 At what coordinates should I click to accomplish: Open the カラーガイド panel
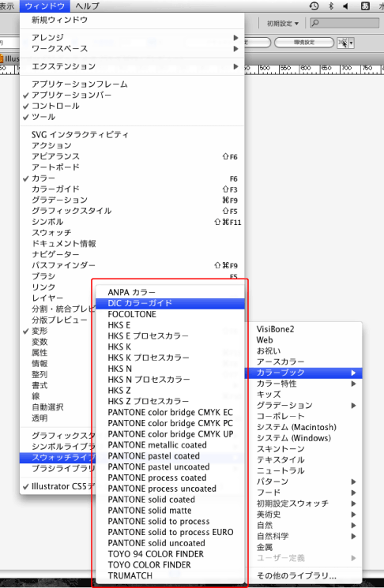(x=132, y=189)
